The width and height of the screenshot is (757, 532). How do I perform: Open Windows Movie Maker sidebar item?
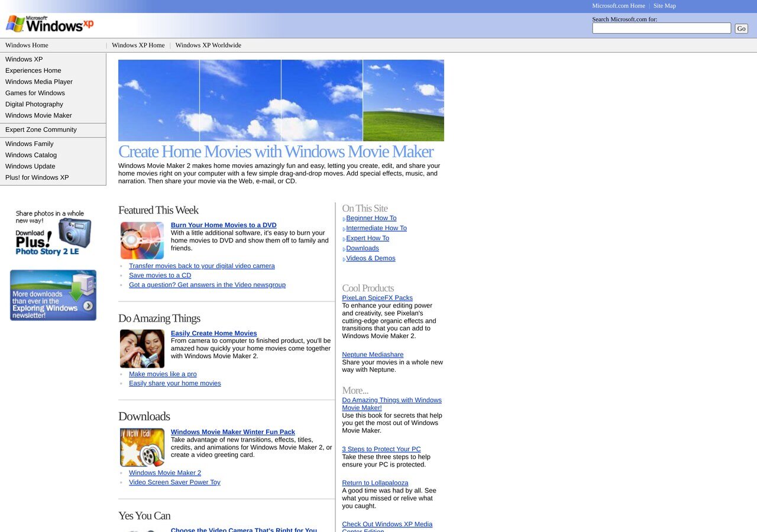tap(38, 115)
